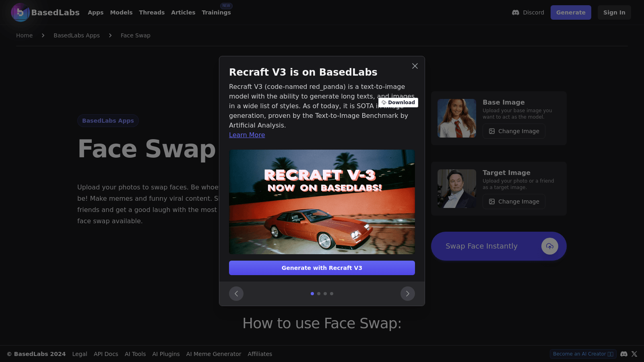The height and width of the screenshot is (362, 644).
Task: Open Legal footer link
Action: (x=80, y=354)
